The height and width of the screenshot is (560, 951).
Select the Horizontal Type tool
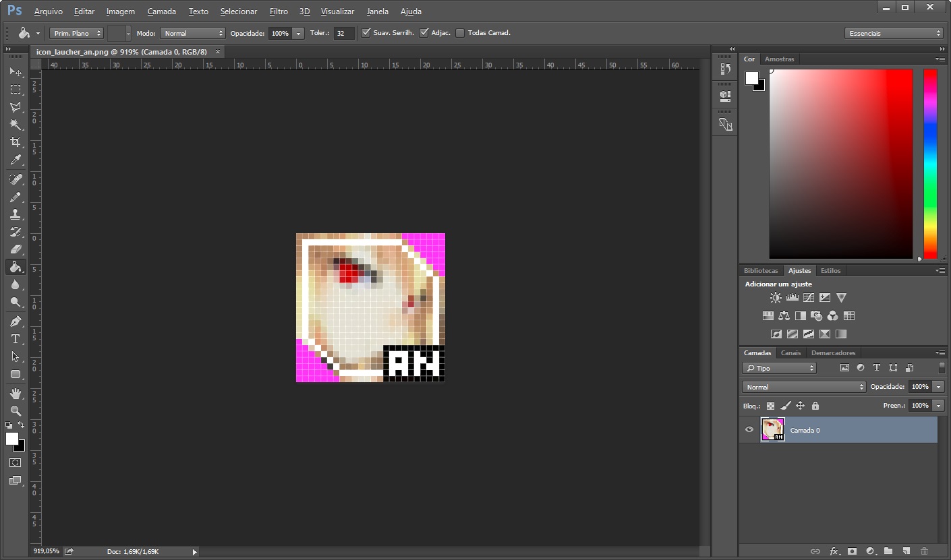coord(15,338)
